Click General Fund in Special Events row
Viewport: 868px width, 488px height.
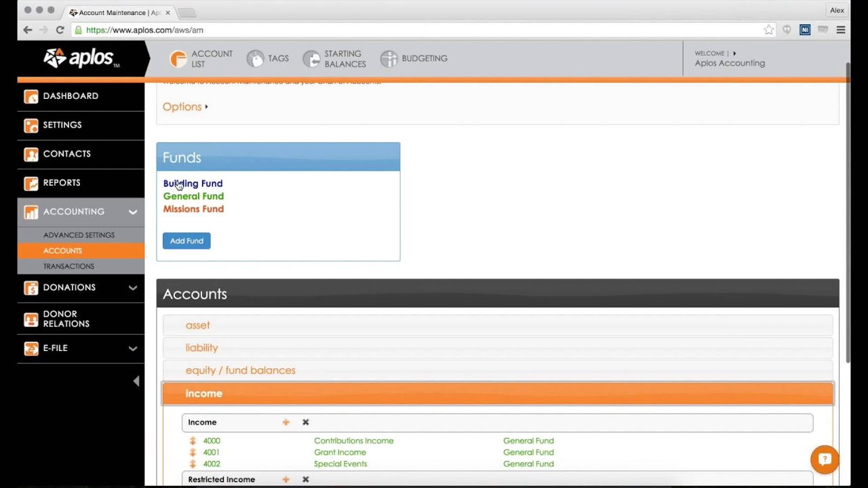(x=528, y=464)
